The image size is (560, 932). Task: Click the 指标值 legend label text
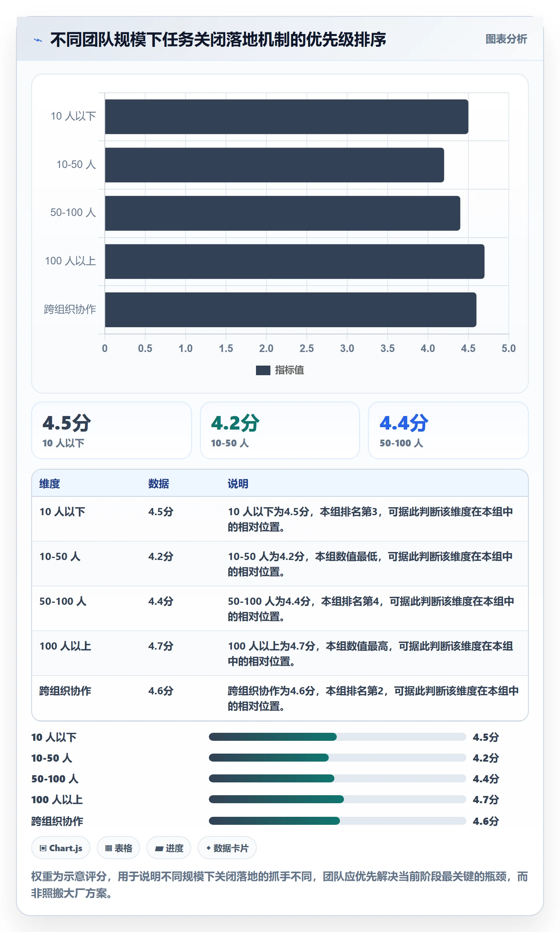[290, 370]
